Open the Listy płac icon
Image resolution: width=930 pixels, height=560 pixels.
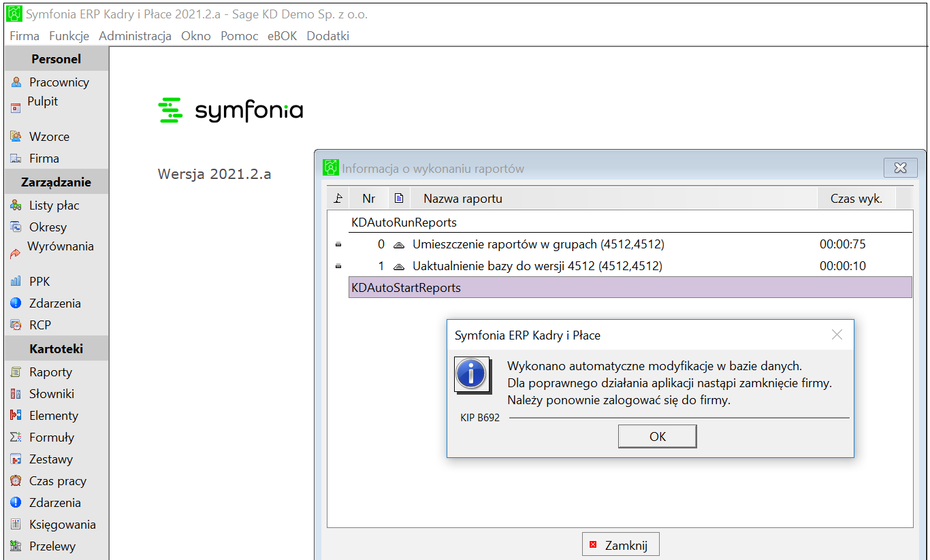tap(16, 205)
